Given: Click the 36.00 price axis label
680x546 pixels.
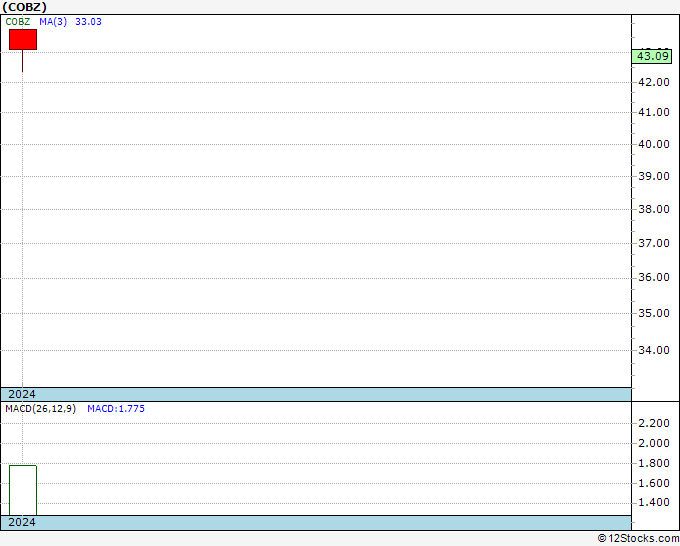Looking at the screenshot, I should (x=654, y=277).
